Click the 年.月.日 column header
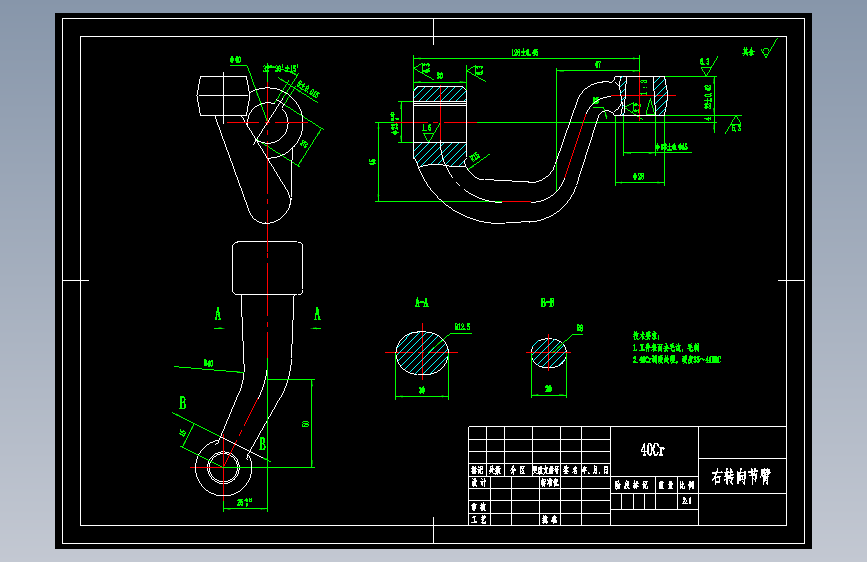 coord(595,470)
